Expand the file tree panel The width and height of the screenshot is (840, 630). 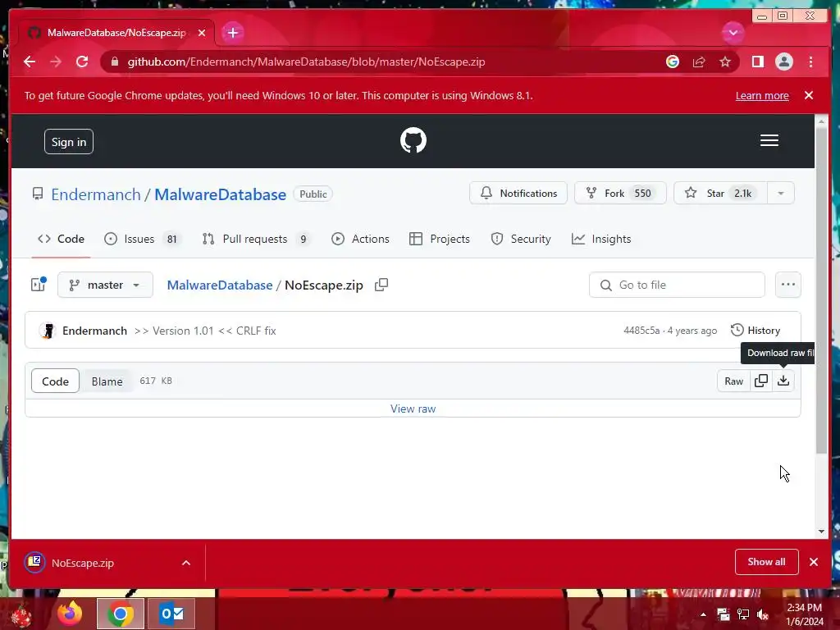click(x=39, y=285)
